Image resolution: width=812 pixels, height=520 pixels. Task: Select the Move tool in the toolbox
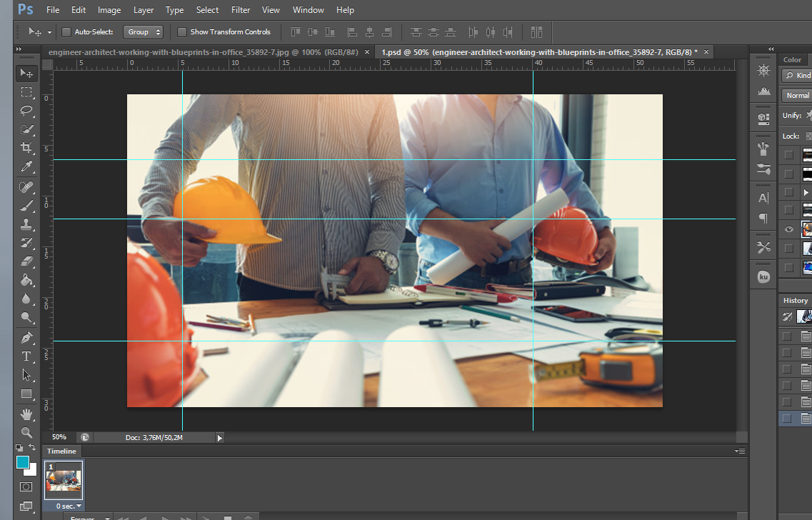point(26,73)
